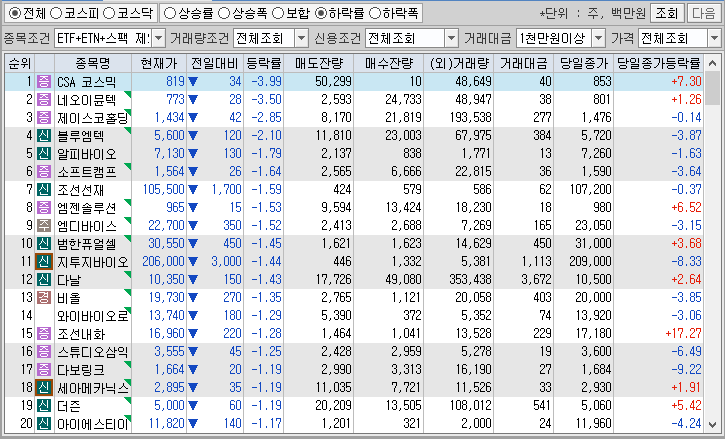725x439 pixels.
Task: Click the 신 badge for 다날
Action: coord(44,280)
